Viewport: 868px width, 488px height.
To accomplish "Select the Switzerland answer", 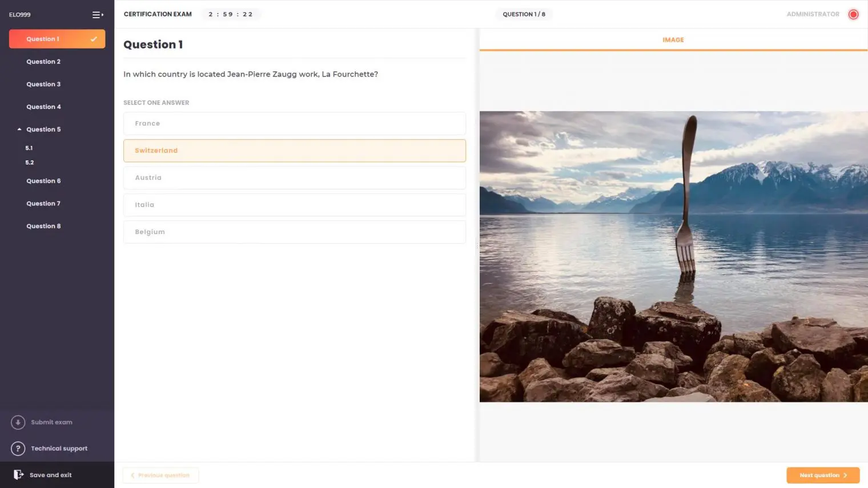I will (x=295, y=151).
